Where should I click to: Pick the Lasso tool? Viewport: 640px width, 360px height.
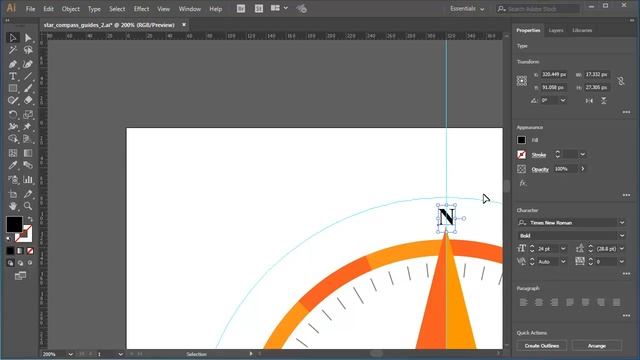(28, 50)
